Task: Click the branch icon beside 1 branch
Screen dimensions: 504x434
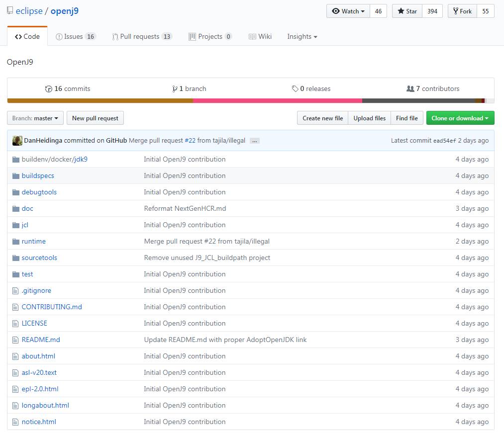Action: tap(175, 89)
